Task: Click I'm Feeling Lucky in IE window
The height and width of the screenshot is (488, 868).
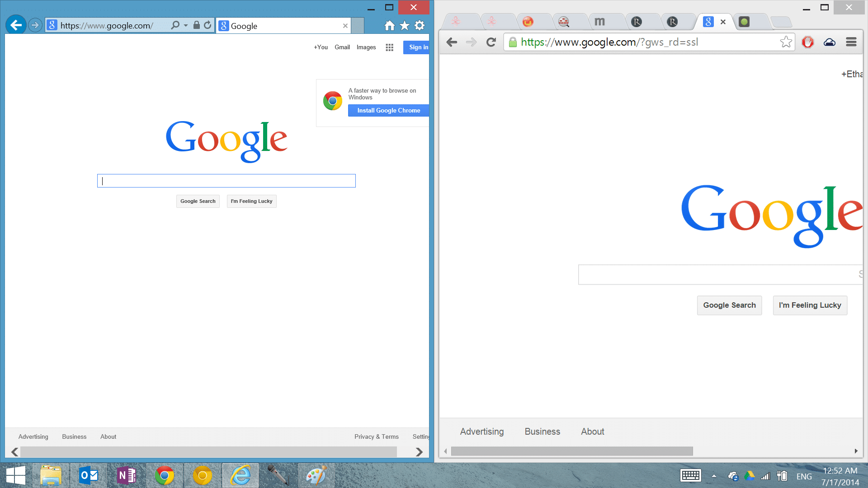Action: 251,201
